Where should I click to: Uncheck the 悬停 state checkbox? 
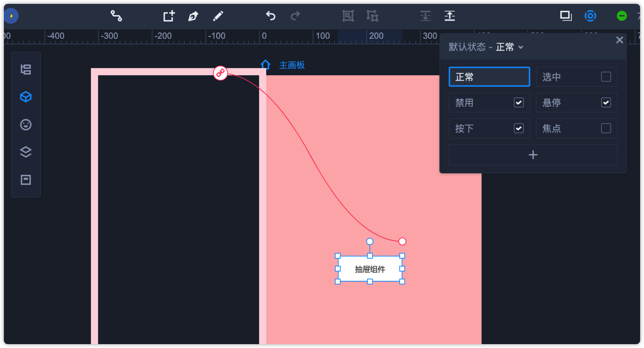(x=606, y=103)
